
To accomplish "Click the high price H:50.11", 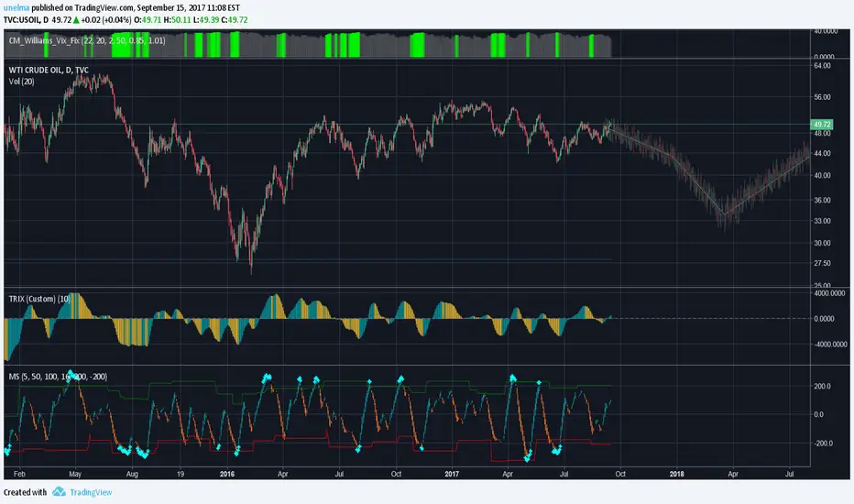I will click(177, 20).
